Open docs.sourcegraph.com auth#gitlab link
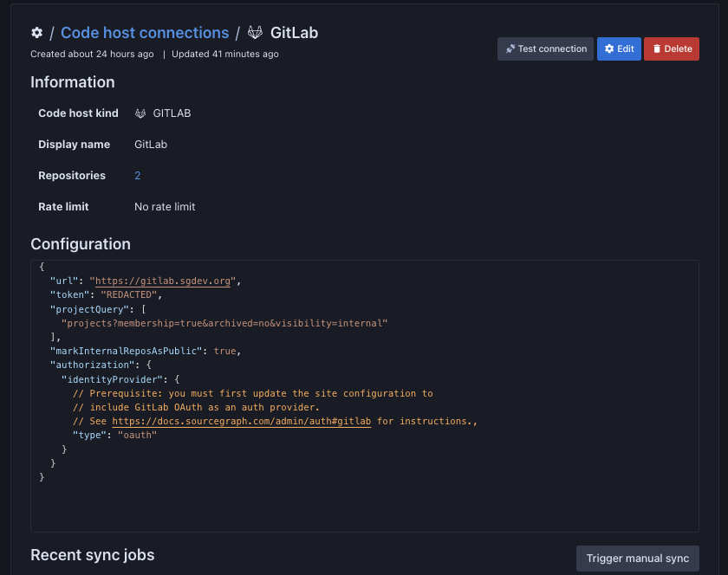 coord(242,421)
